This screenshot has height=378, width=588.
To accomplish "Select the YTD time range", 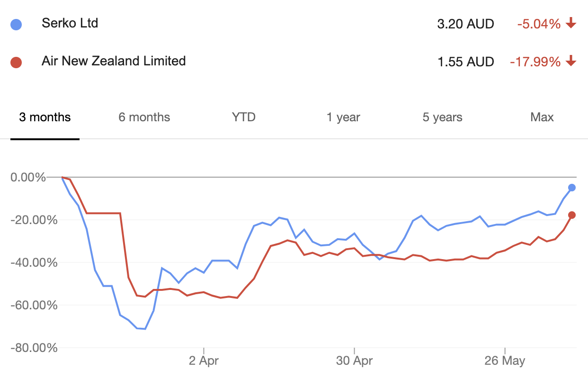I will (244, 117).
